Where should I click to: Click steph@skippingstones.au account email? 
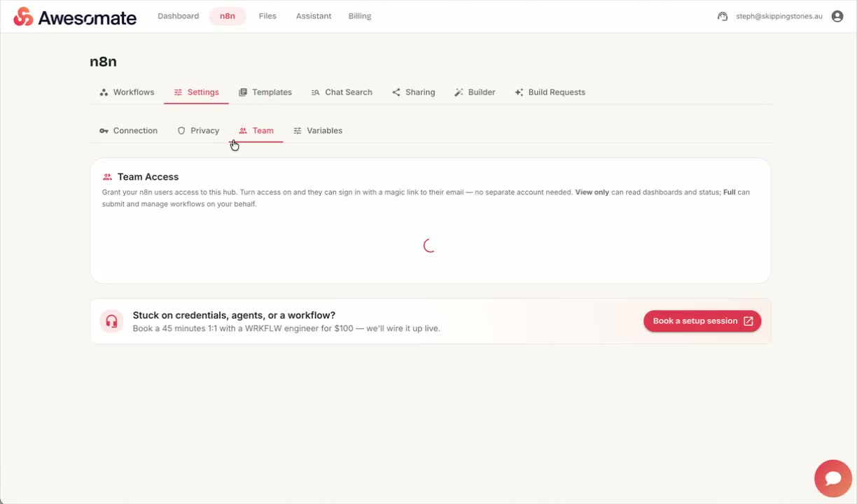[779, 16]
